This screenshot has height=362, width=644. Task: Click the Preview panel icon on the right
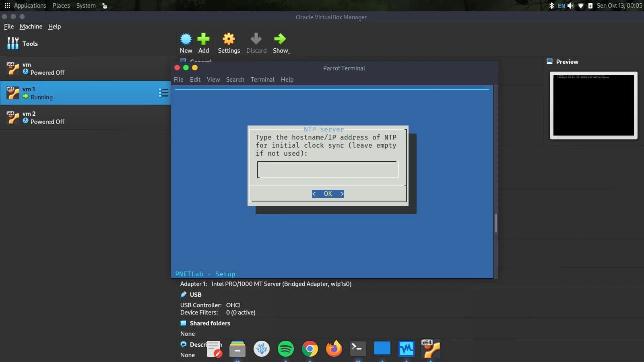(x=550, y=61)
